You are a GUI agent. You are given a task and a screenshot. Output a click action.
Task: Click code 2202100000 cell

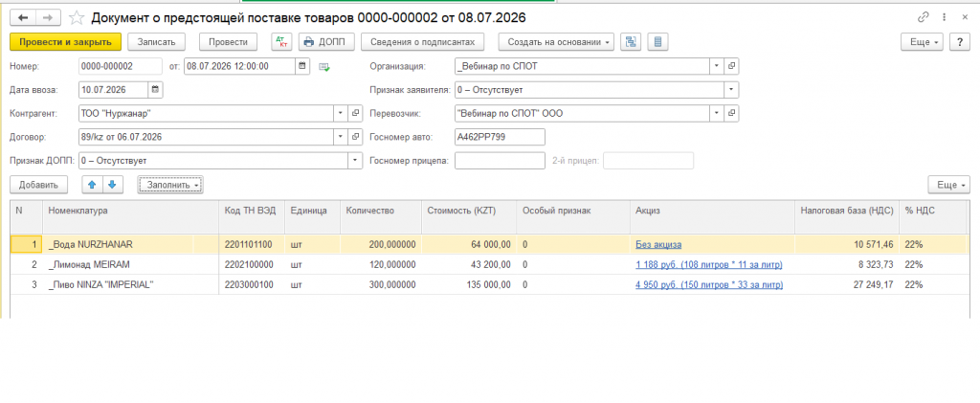tap(252, 265)
